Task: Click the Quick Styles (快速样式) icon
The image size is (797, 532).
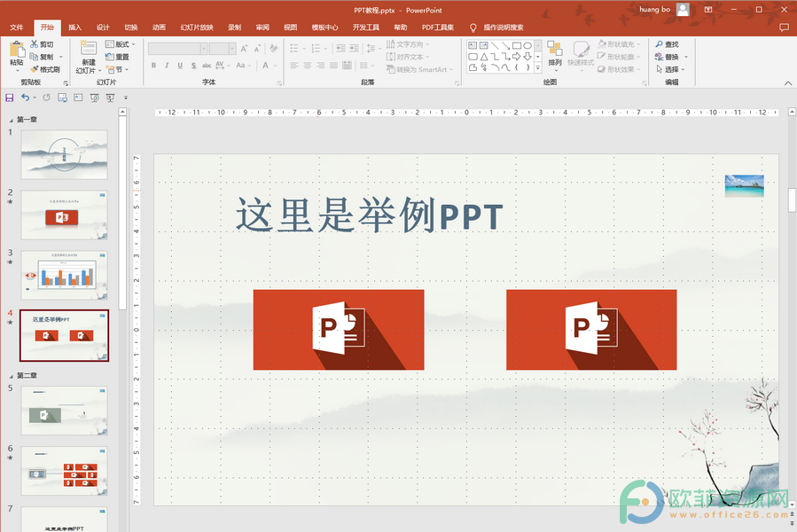Action: pos(581,49)
